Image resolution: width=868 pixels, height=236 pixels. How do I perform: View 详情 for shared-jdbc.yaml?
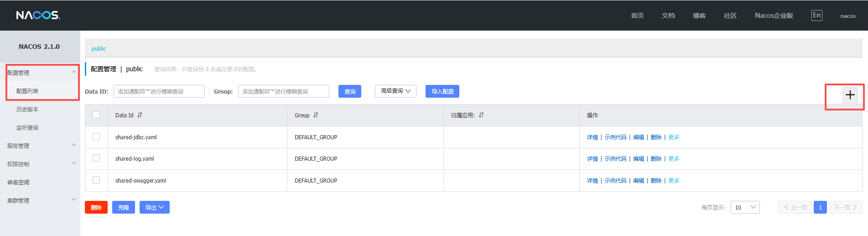pos(592,137)
